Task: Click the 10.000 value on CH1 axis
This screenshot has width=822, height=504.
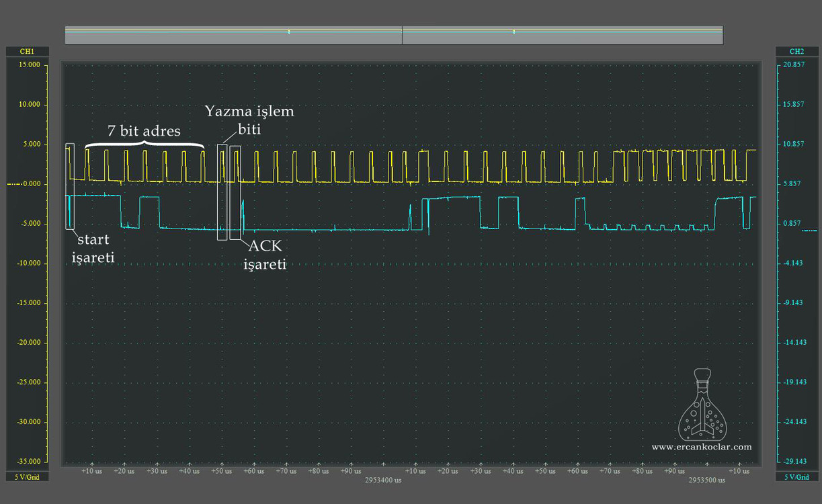Action: point(31,104)
